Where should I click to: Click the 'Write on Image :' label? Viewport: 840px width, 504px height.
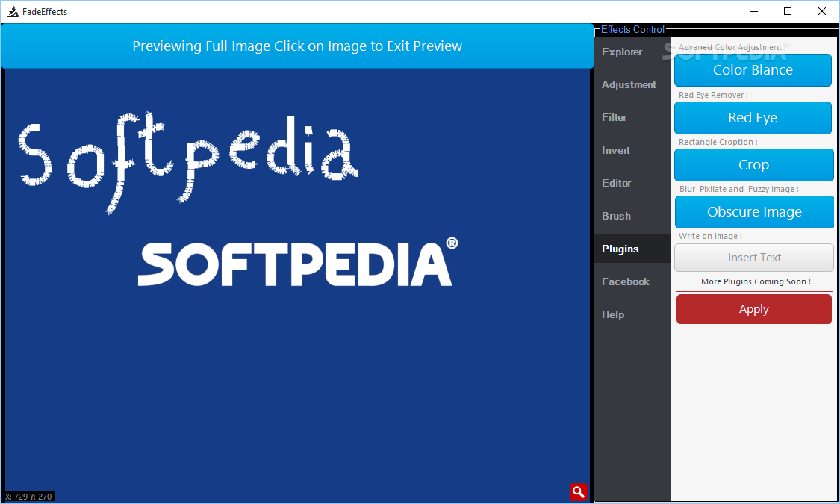710,236
